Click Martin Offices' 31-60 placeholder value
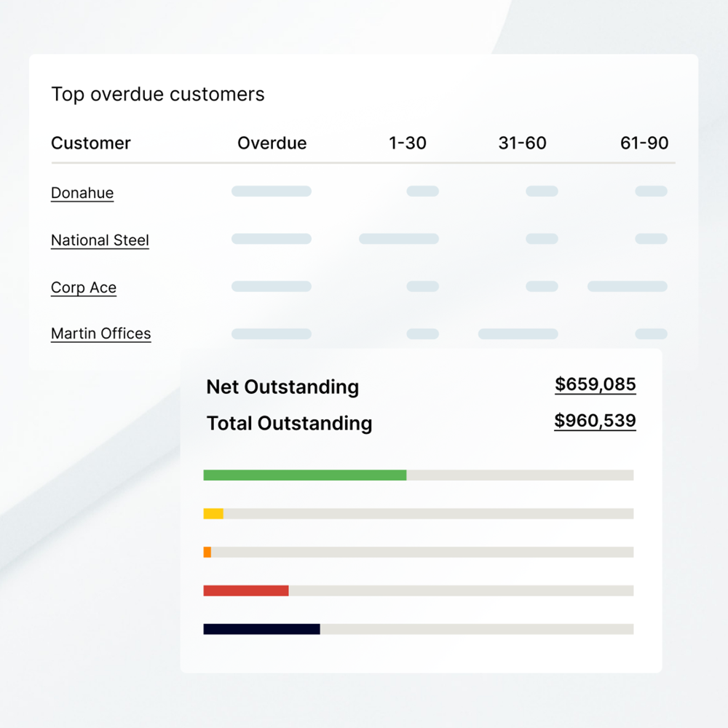The image size is (728, 728). coord(518,334)
